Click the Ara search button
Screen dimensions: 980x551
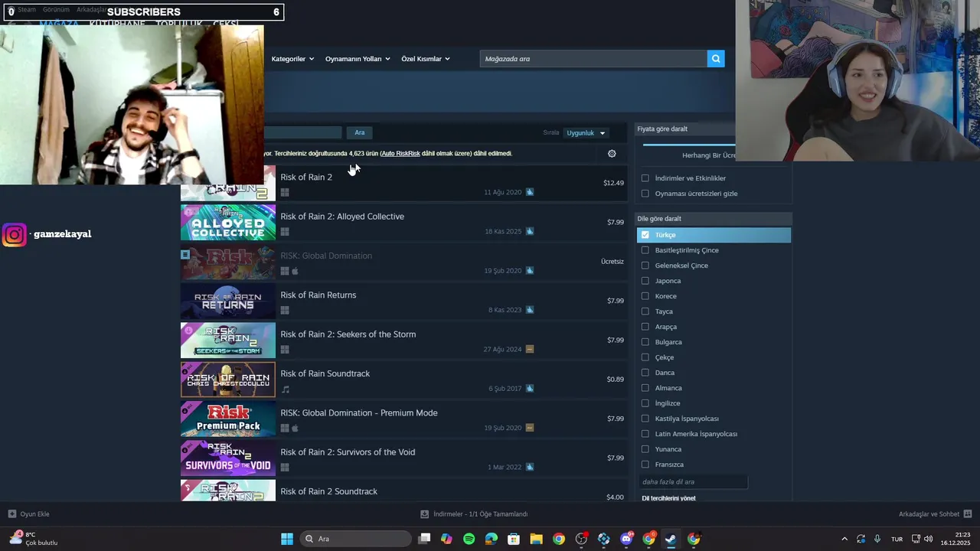click(360, 132)
